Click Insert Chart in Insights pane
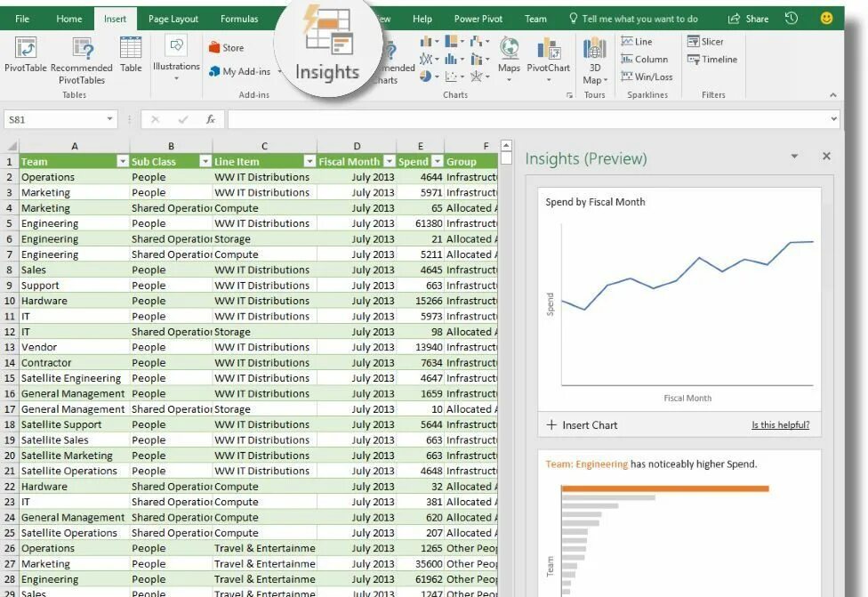 [582, 425]
